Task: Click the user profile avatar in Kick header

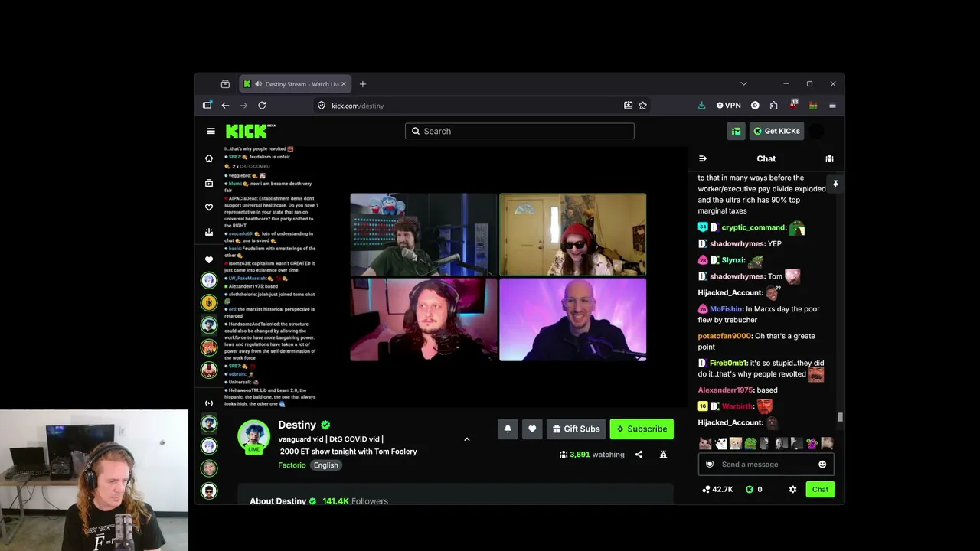Action: tap(817, 131)
